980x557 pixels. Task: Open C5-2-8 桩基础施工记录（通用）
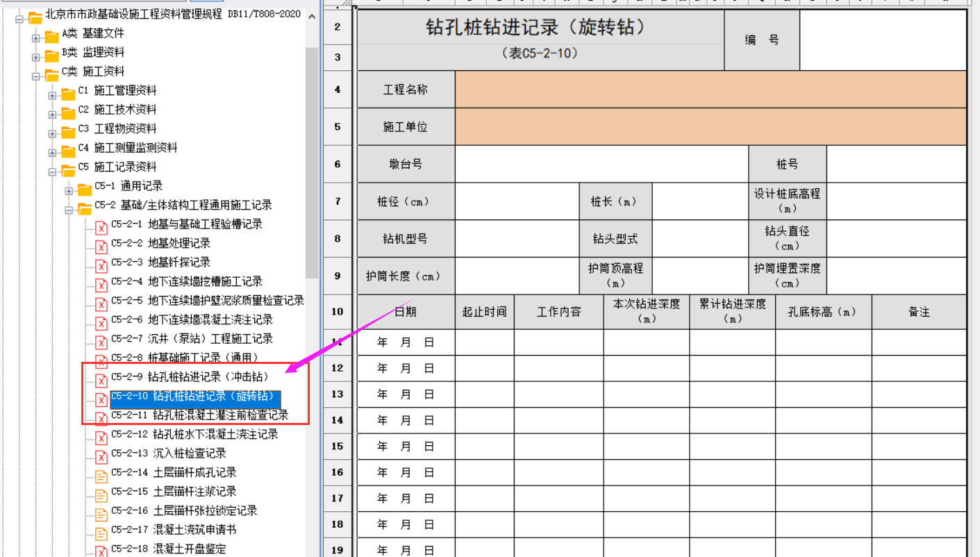185,358
